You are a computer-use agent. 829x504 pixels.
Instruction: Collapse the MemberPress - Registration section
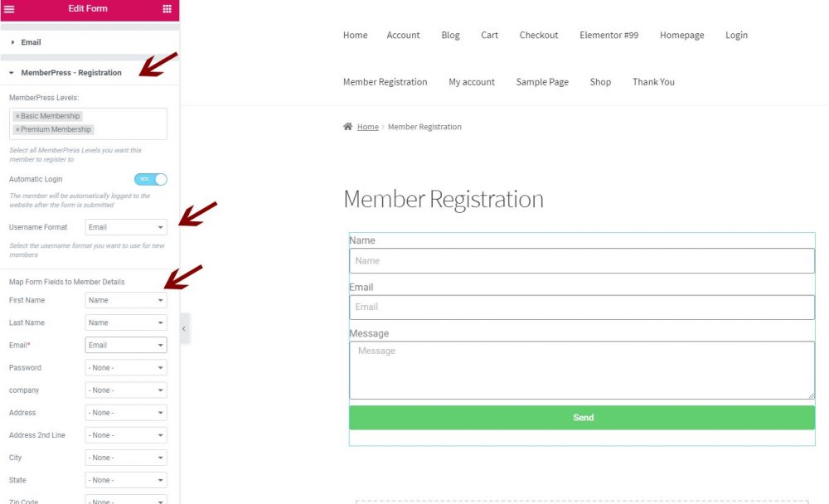[x=70, y=73]
